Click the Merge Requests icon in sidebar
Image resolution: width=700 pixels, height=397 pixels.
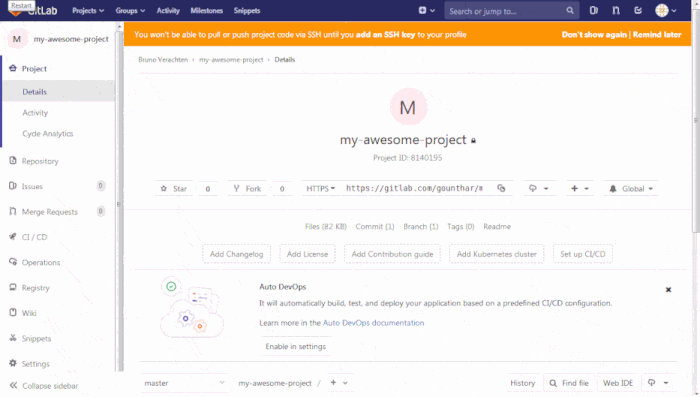13,211
